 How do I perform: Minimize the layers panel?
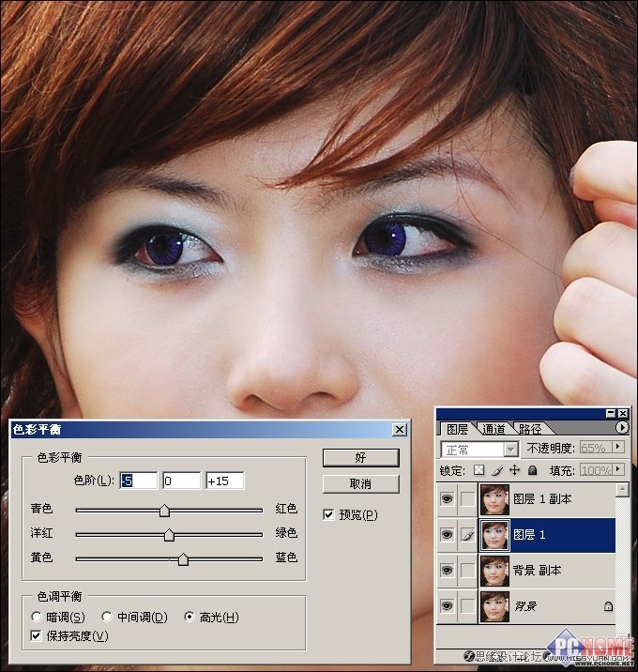(x=611, y=413)
